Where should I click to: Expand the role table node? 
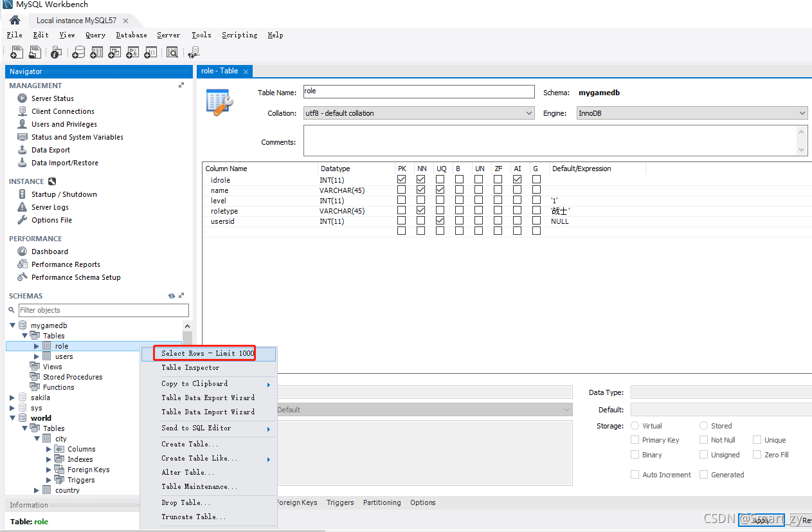click(37, 346)
